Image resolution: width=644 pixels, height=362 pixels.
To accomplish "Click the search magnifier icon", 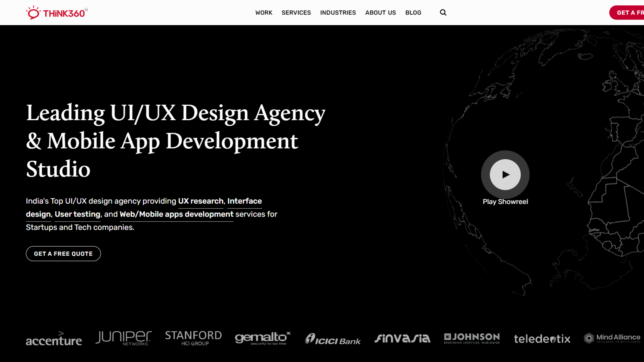I will pyautogui.click(x=443, y=12).
